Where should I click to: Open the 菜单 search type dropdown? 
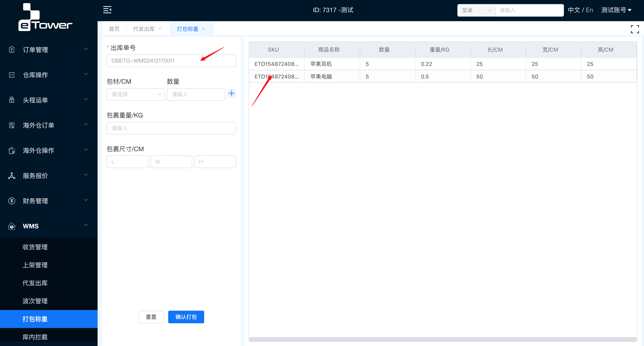click(x=476, y=10)
